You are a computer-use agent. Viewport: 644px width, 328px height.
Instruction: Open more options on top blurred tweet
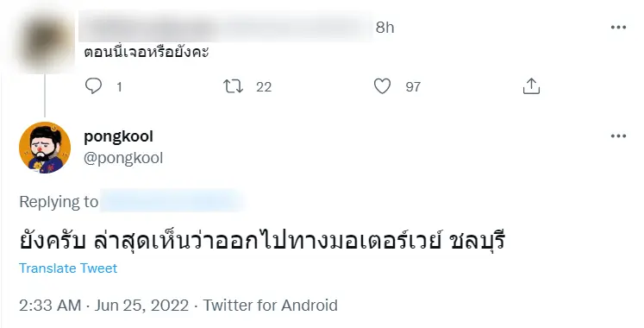click(618, 27)
